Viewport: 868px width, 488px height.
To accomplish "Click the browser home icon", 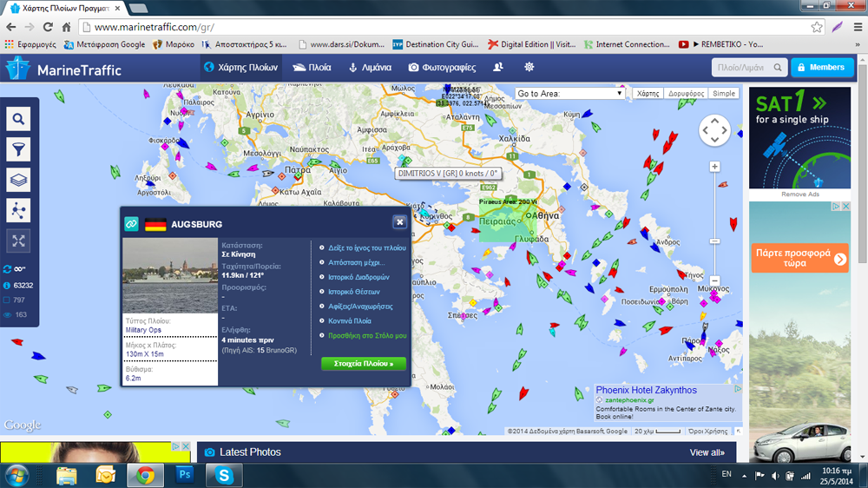I will 67,27.
